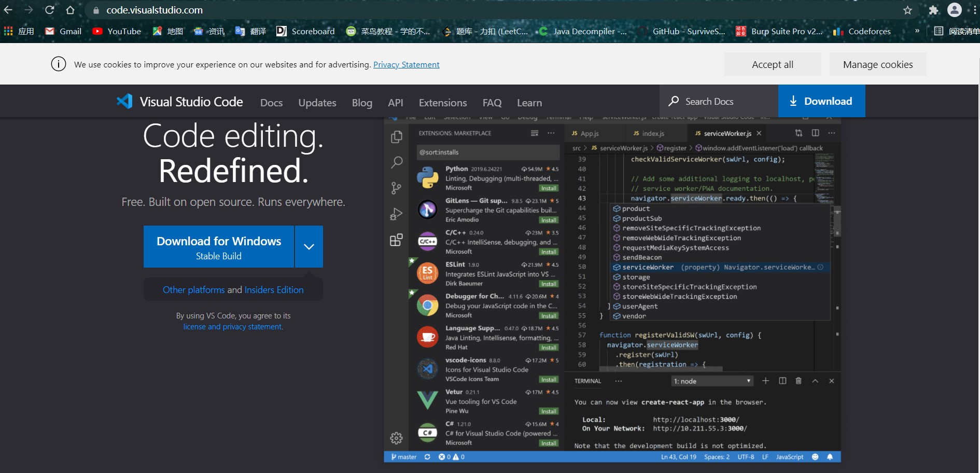Screen dimensions: 980x473
Task: Select 'serviceWorker' in the autocomplete list
Action: [720, 267]
